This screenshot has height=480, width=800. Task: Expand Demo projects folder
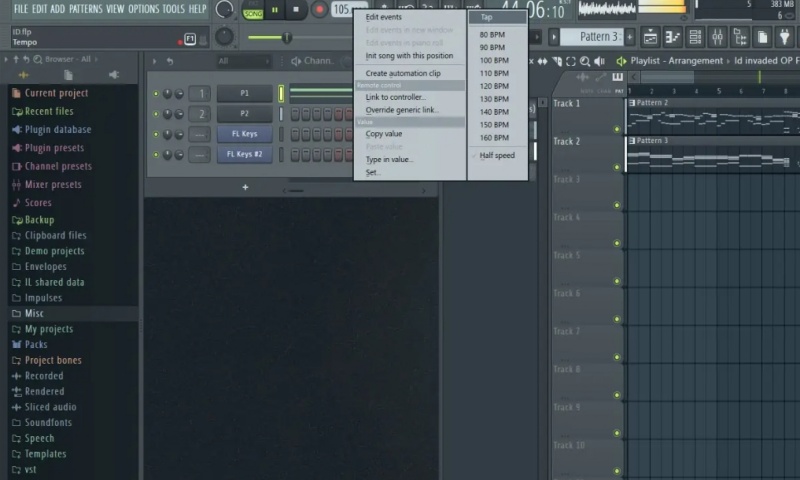coord(54,251)
